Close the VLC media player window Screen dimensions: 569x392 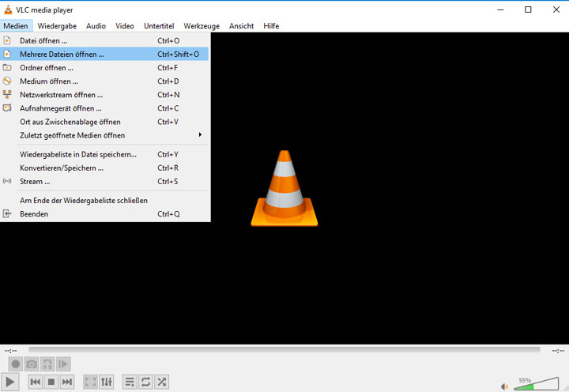click(x=556, y=9)
